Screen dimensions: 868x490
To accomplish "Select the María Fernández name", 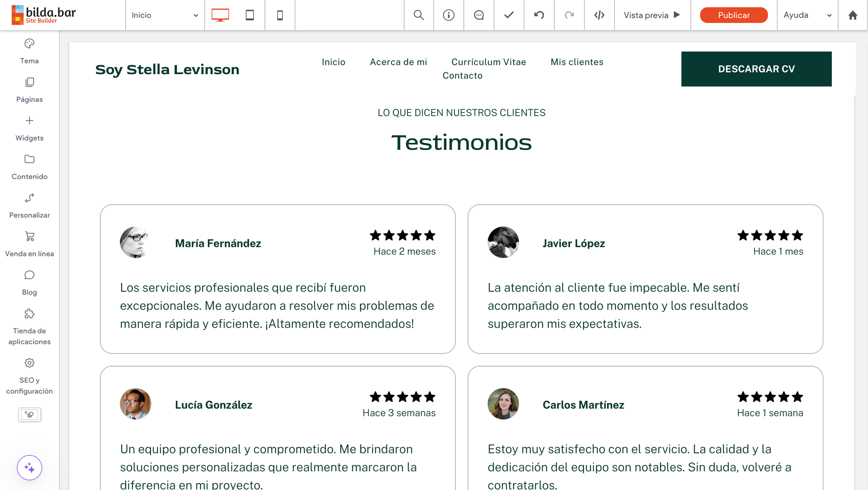I will point(218,243).
